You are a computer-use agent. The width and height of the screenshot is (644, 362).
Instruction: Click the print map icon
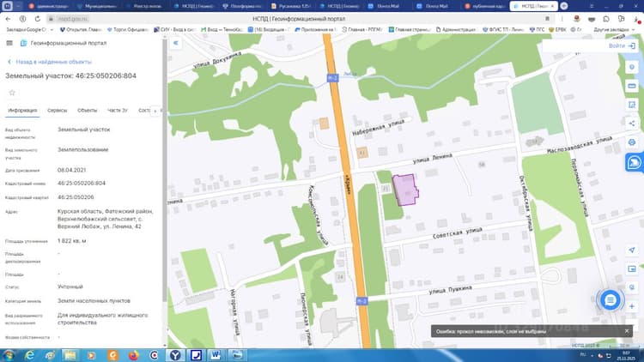(632, 142)
